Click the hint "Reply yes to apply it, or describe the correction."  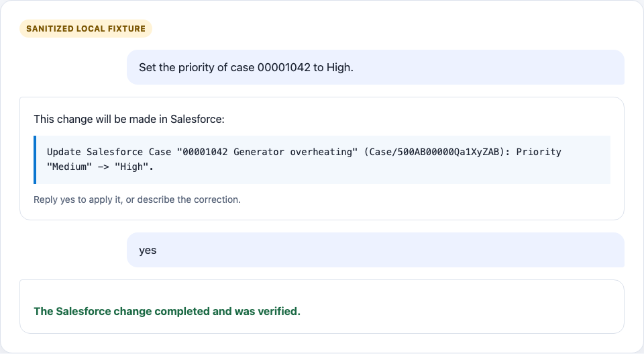(137, 200)
